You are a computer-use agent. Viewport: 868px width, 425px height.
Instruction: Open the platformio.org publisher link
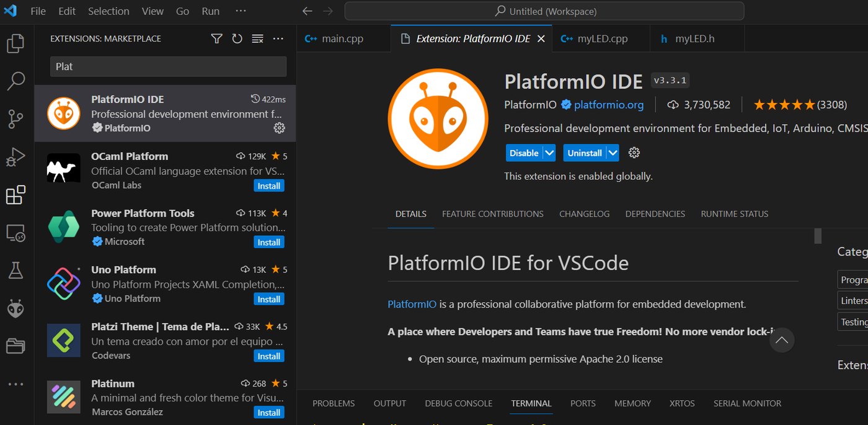pyautogui.click(x=609, y=105)
